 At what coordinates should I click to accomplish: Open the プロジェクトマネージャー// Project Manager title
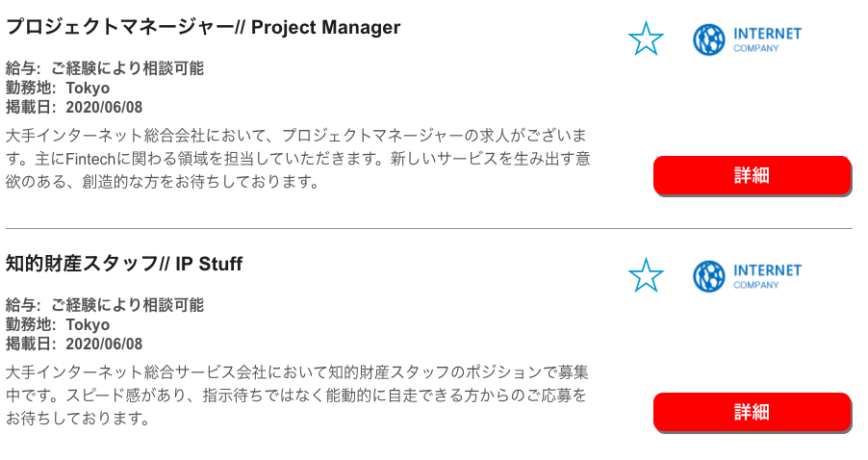(203, 27)
